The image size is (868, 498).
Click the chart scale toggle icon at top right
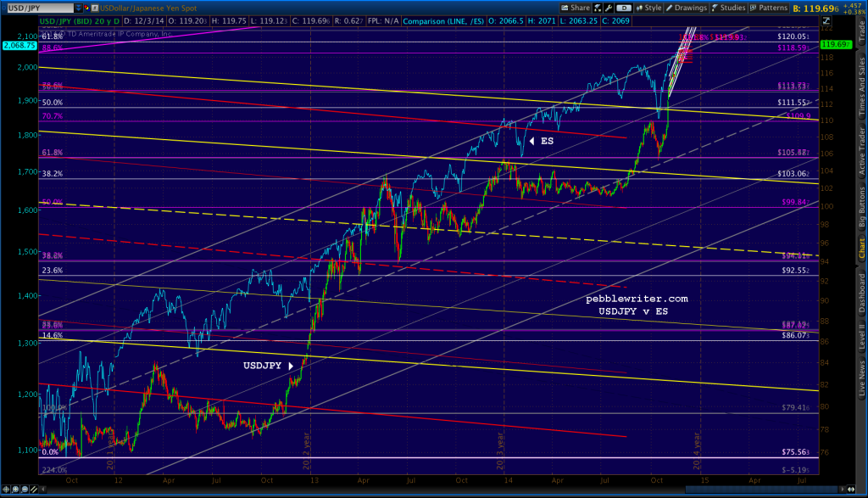pos(826,20)
